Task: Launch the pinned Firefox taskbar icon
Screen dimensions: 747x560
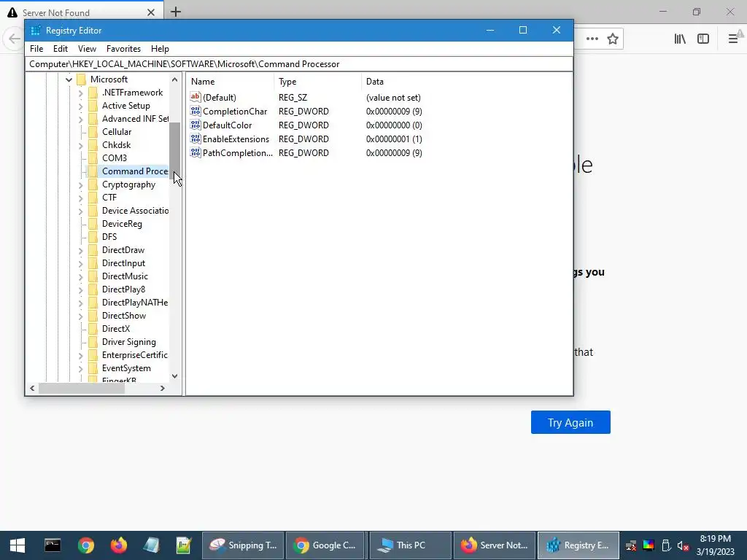Action: coord(119,545)
